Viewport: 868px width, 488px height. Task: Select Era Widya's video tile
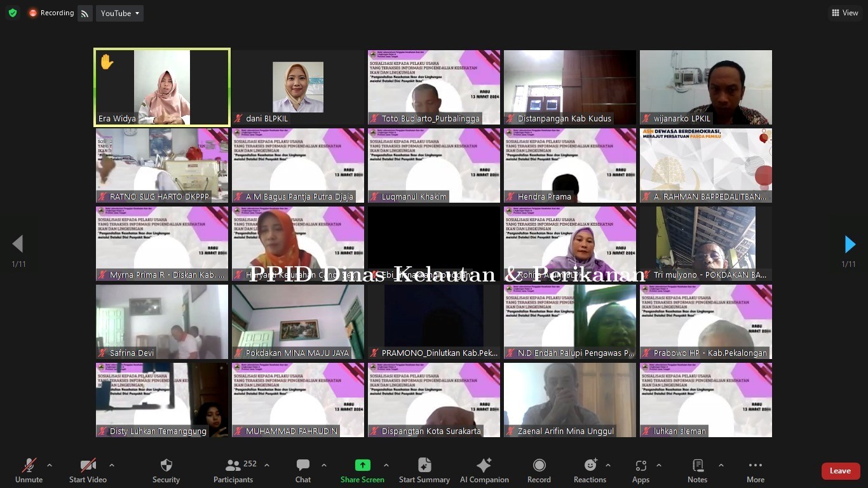(x=162, y=88)
